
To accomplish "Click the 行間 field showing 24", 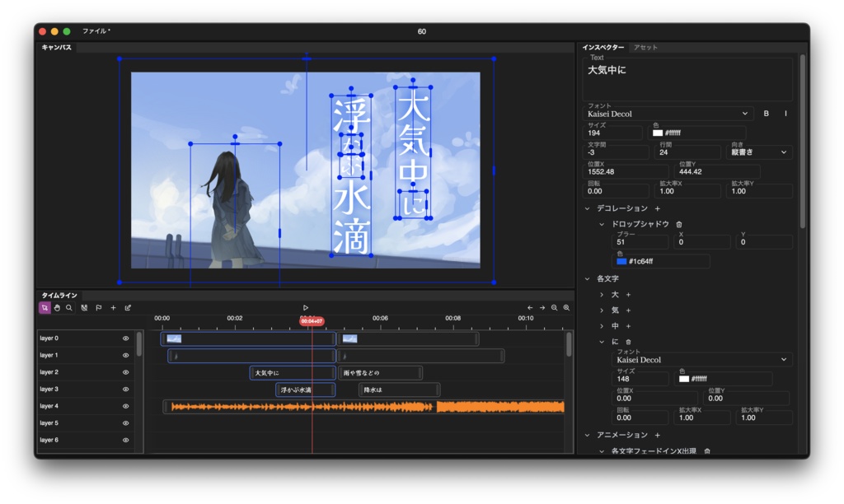I will [687, 152].
